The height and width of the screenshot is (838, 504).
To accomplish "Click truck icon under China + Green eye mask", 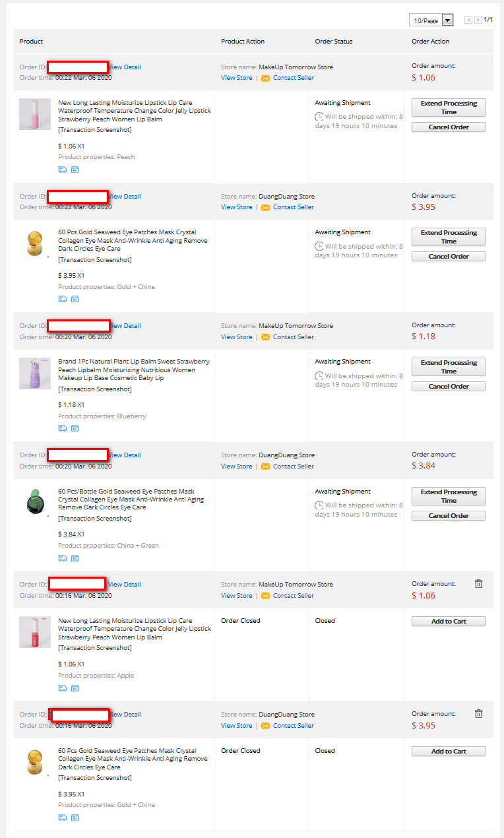I will [63, 558].
